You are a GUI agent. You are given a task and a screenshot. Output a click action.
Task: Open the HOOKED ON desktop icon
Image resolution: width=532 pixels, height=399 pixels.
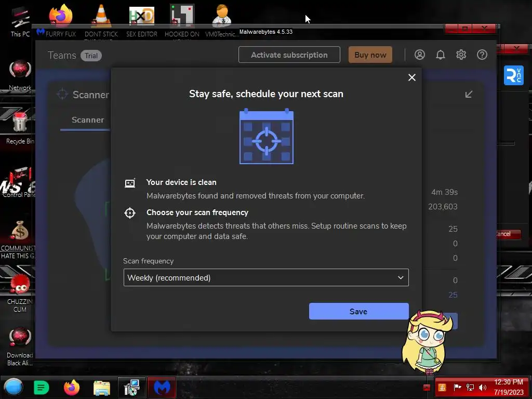point(182,20)
